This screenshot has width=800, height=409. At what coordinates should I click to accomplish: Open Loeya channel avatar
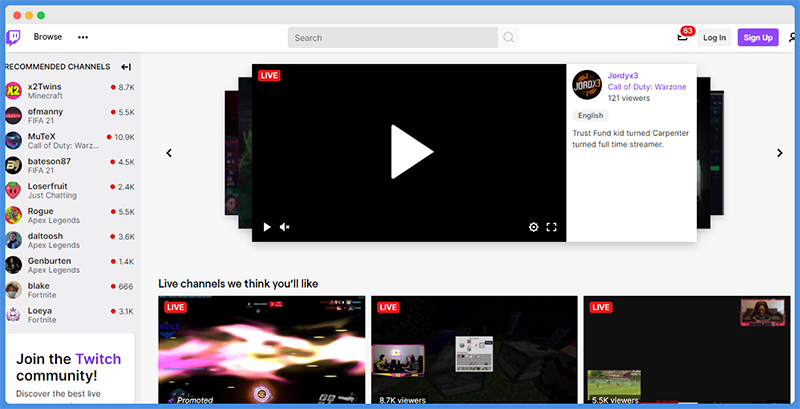14,315
